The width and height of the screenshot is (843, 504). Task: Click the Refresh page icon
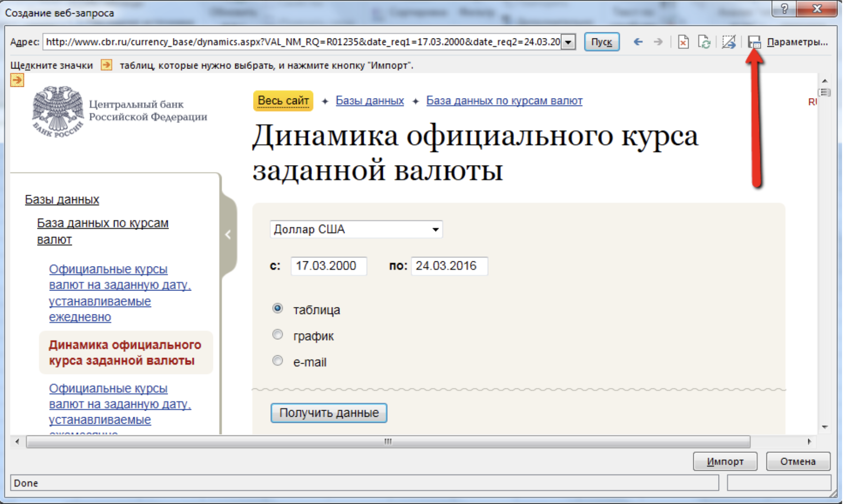(704, 42)
